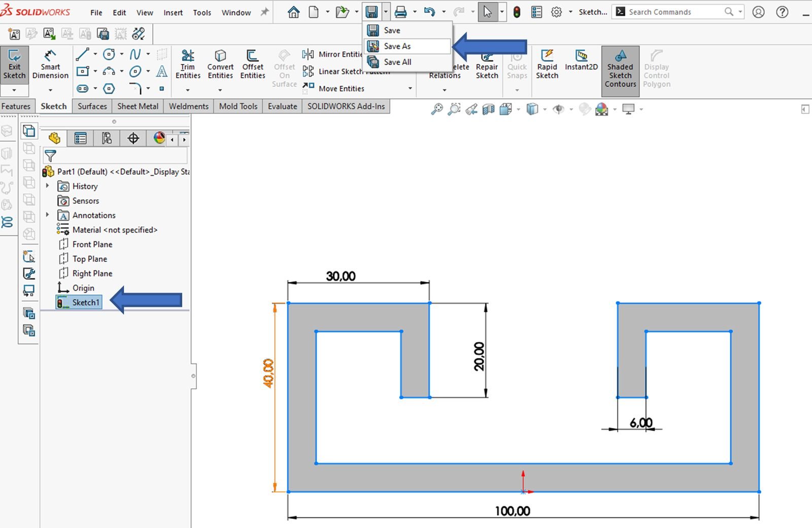Image resolution: width=812 pixels, height=528 pixels.
Task: Open the Rapid Sketch tool
Action: [x=547, y=64]
